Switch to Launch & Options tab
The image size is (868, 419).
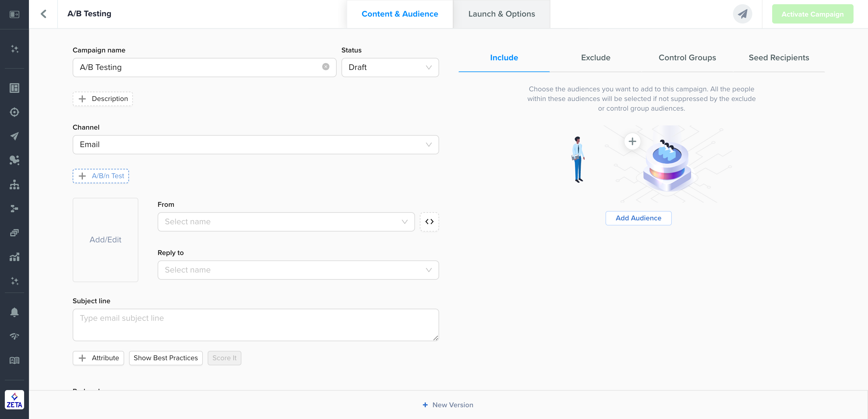[x=502, y=14]
